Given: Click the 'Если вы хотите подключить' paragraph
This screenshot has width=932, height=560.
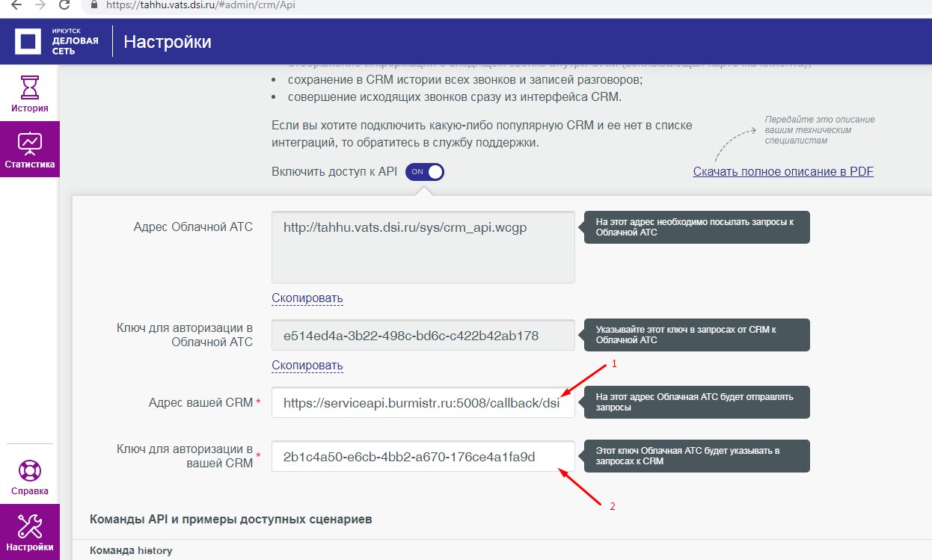Looking at the screenshot, I should coord(482,133).
